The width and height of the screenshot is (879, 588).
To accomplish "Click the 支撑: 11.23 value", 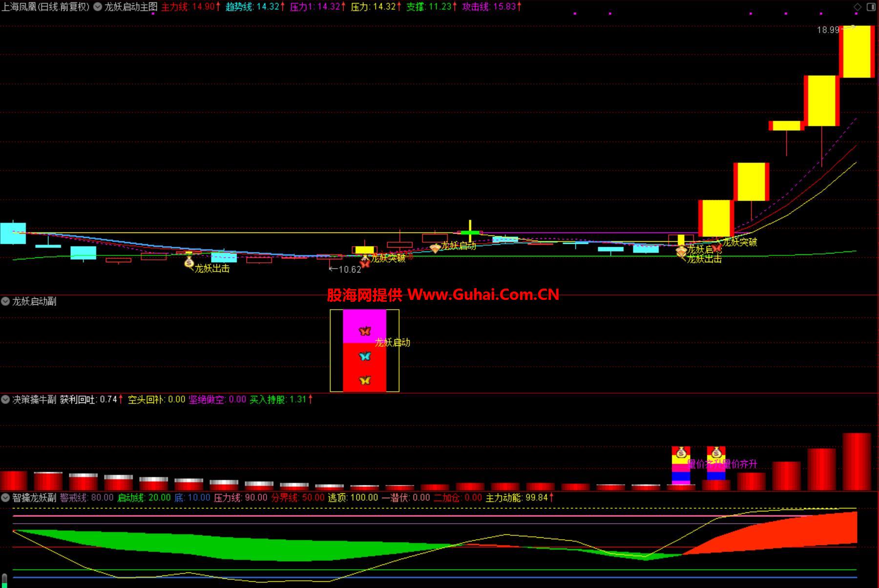I will [x=432, y=7].
